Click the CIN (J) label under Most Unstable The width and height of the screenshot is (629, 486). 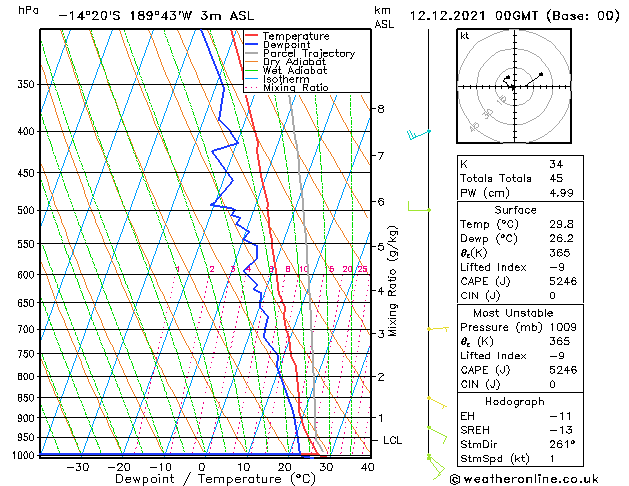point(480,385)
